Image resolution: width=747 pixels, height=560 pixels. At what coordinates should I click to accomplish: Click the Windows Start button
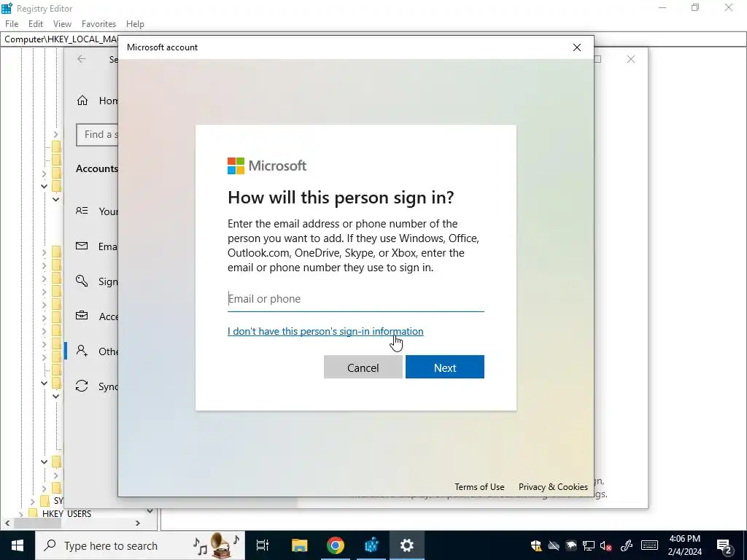[x=18, y=545]
